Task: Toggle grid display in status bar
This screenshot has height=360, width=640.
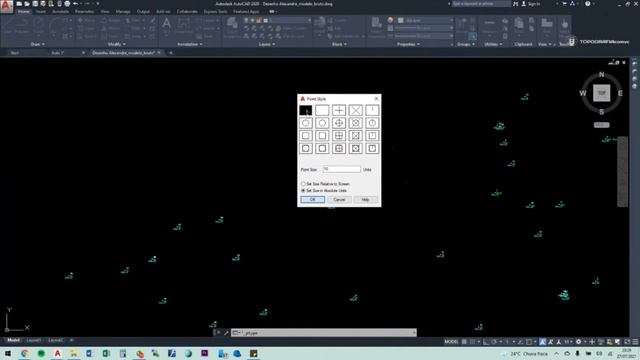Action: click(464, 342)
